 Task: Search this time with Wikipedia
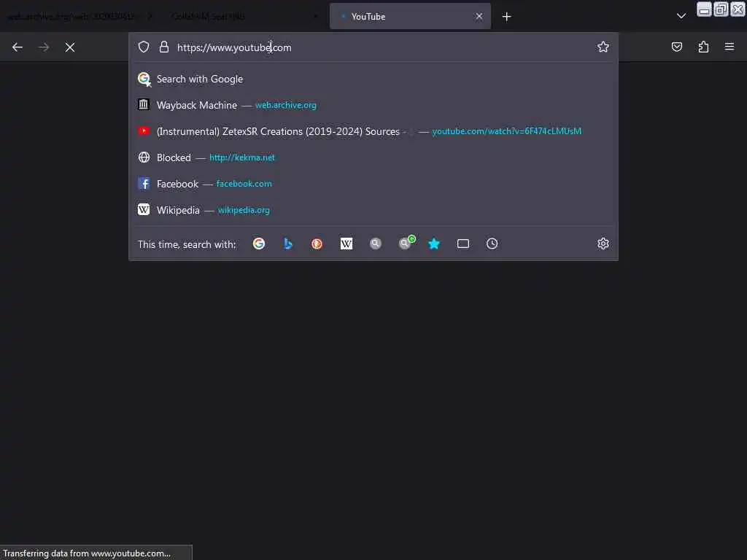coord(347,244)
